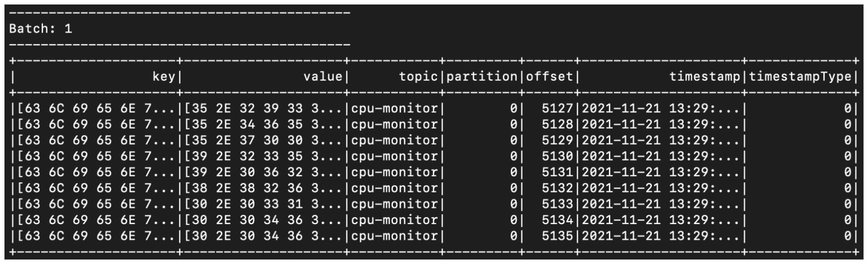
Task: Click cpu-monitor topic in the offset 5130 row
Action: click(394, 156)
